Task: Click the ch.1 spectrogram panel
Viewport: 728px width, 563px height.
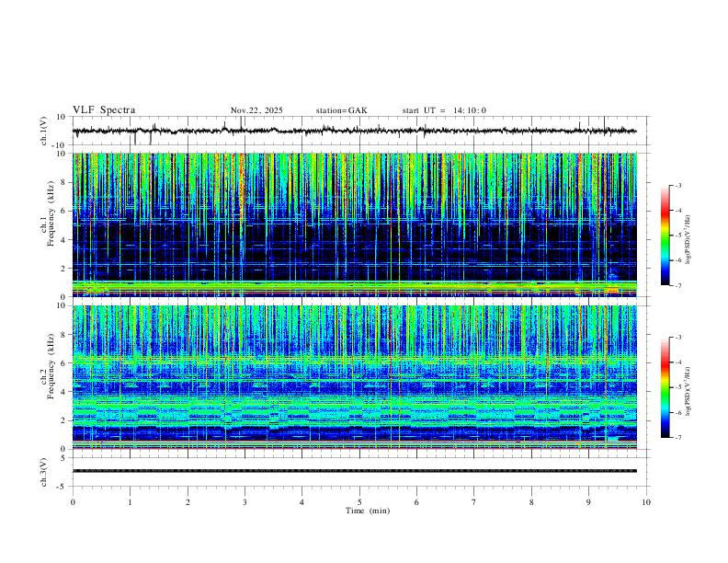Action: (x=354, y=224)
